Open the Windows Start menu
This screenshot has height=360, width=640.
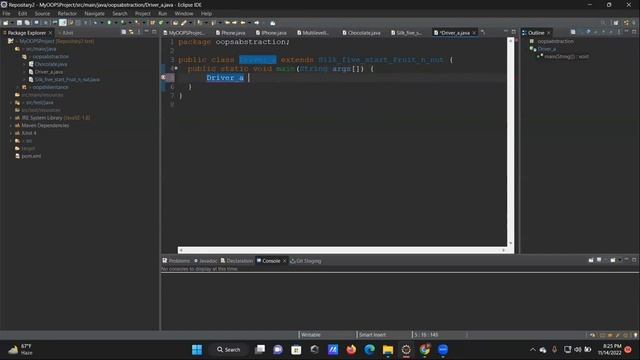click(x=197, y=350)
